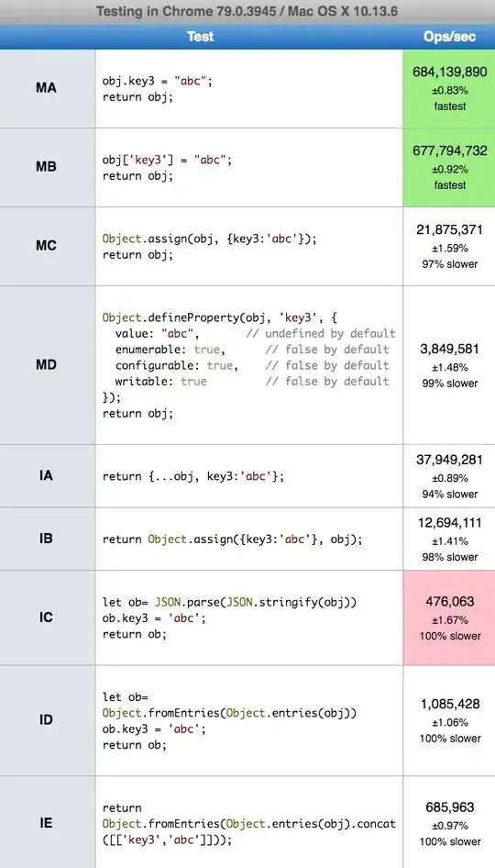This screenshot has height=868, width=495.
Task: Select the IA test row label
Action: pos(47,475)
